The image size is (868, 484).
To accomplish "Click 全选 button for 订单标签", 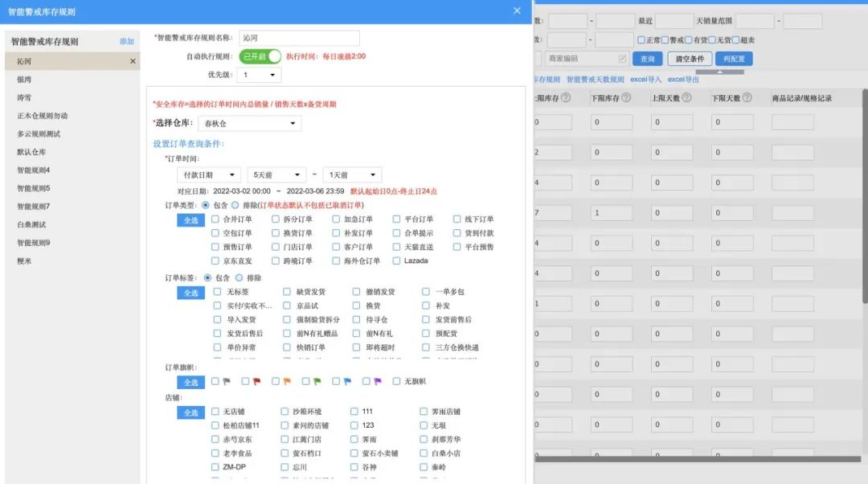I will (x=191, y=293).
